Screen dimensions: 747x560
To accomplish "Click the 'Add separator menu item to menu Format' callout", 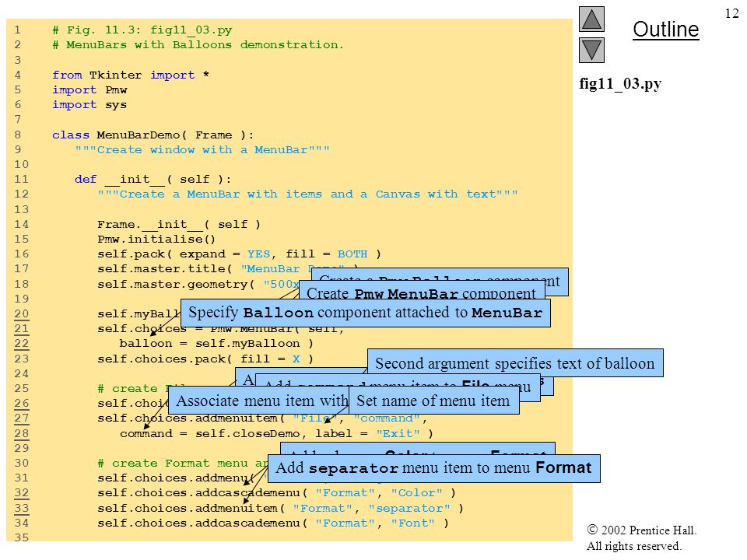I will (x=433, y=468).
